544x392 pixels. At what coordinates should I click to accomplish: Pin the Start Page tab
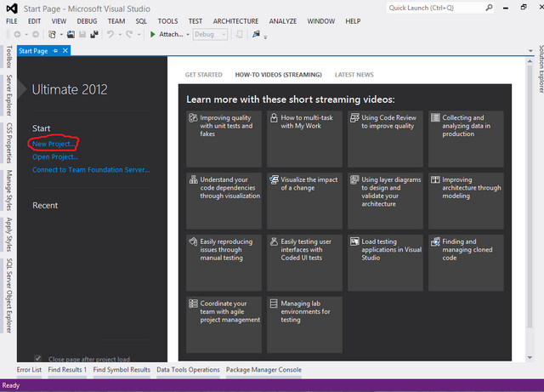coord(55,51)
